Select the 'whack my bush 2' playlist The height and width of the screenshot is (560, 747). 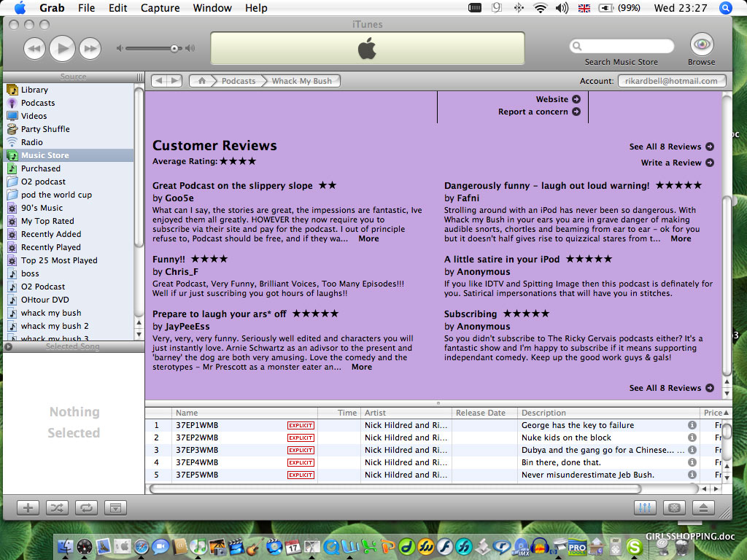(x=55, y=326)
